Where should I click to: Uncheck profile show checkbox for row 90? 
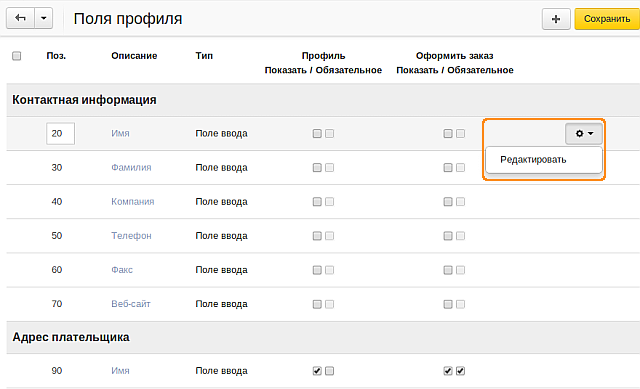click(x=317, y=371)
